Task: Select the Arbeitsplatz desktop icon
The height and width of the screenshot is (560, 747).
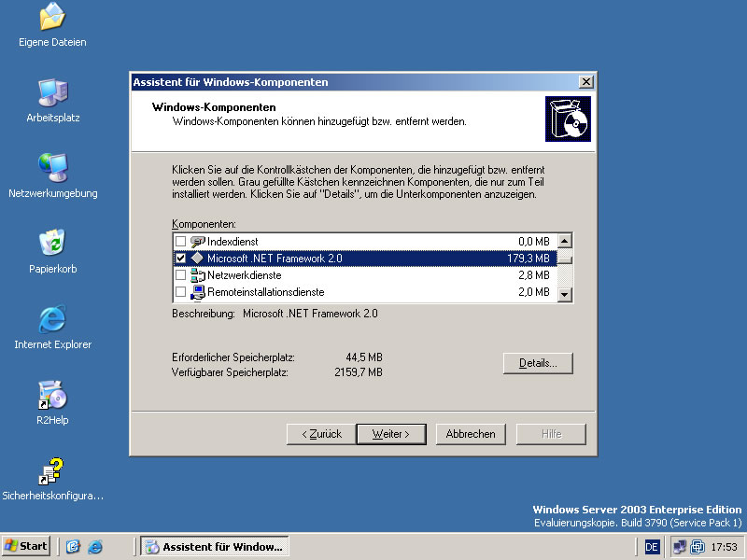Action: click(x=52, y=93)
